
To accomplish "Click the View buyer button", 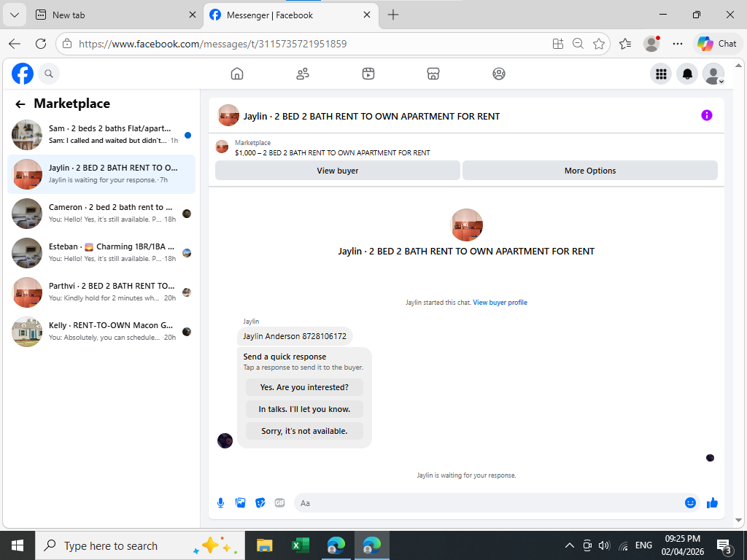I will [x=337, y=171].
